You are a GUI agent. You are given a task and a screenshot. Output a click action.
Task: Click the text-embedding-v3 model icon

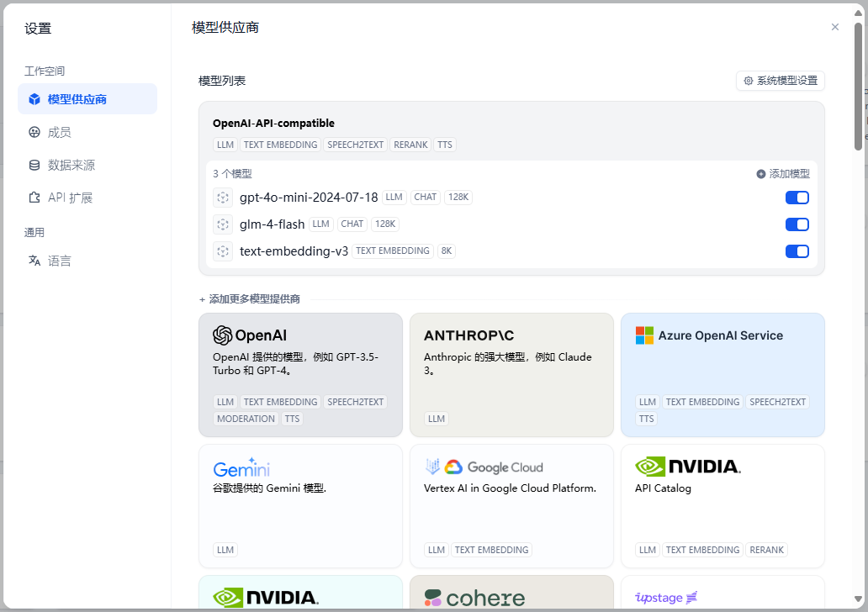[223, 251]
